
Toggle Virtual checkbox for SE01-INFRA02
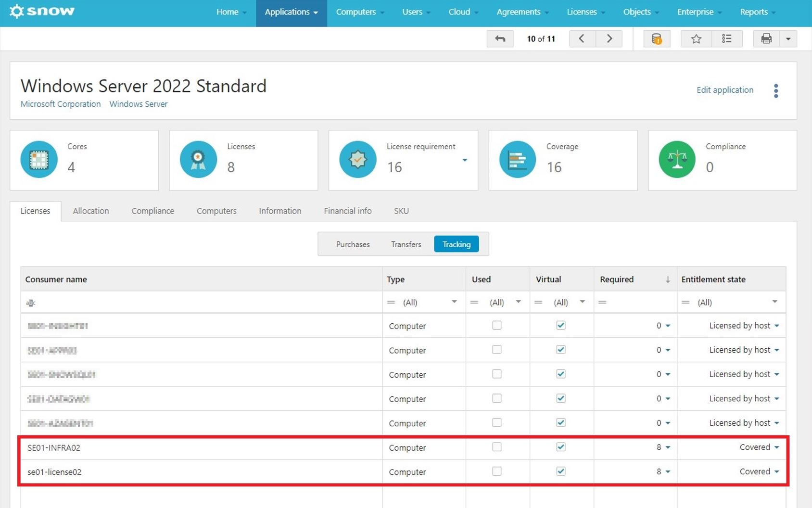[x=561, y=447]
